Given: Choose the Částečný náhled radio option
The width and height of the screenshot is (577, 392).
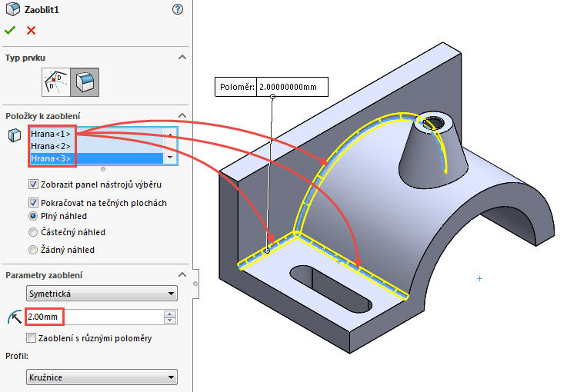Looking at the screenshot, I should [33, 232].
